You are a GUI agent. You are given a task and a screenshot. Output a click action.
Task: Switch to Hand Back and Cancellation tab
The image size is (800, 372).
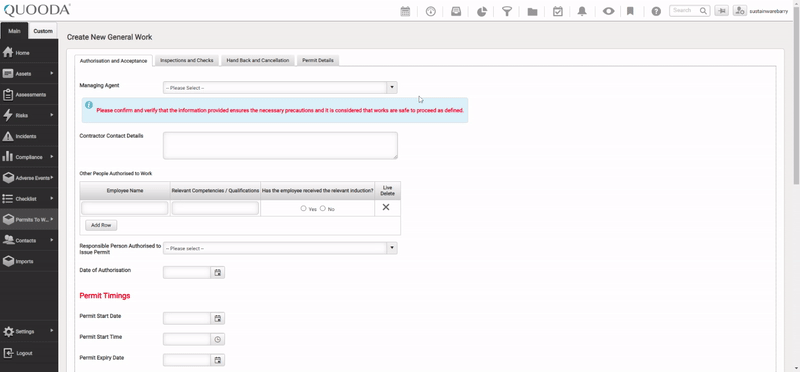click(258, 60)
